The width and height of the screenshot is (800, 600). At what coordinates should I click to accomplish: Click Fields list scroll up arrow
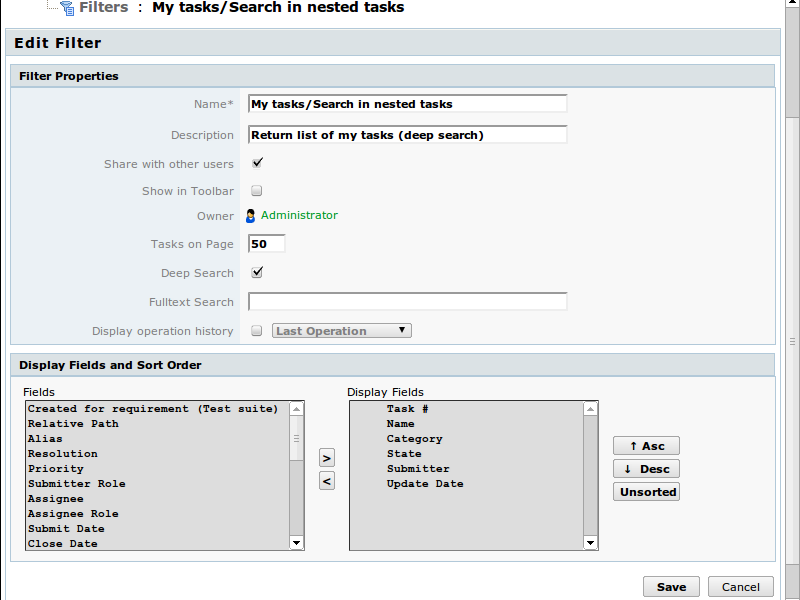tap(296, 409)
